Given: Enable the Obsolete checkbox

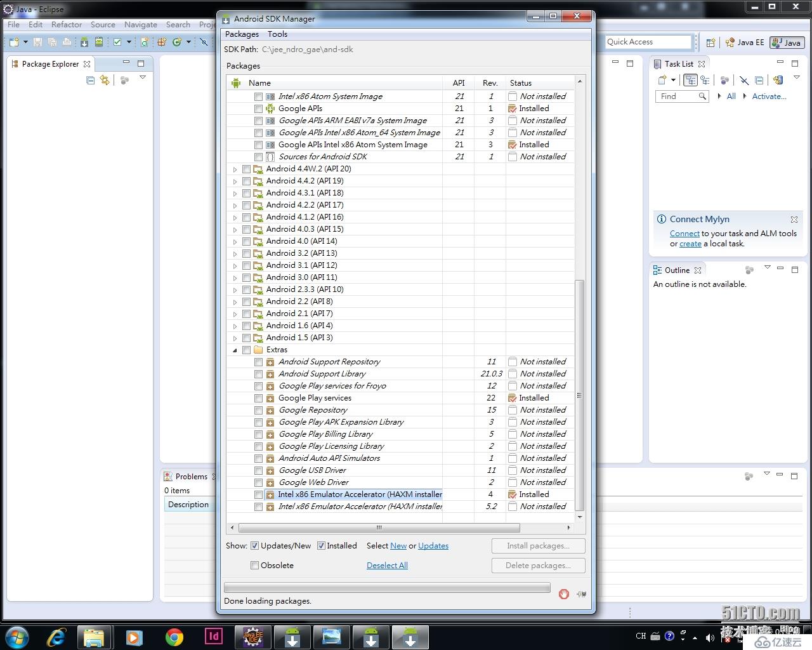Looking at the screenshot, I should [x=254, y=565].
